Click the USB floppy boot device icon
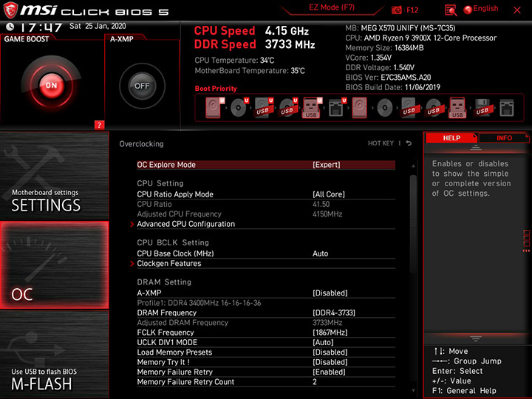The image size is (532, 399). point(482,108)
